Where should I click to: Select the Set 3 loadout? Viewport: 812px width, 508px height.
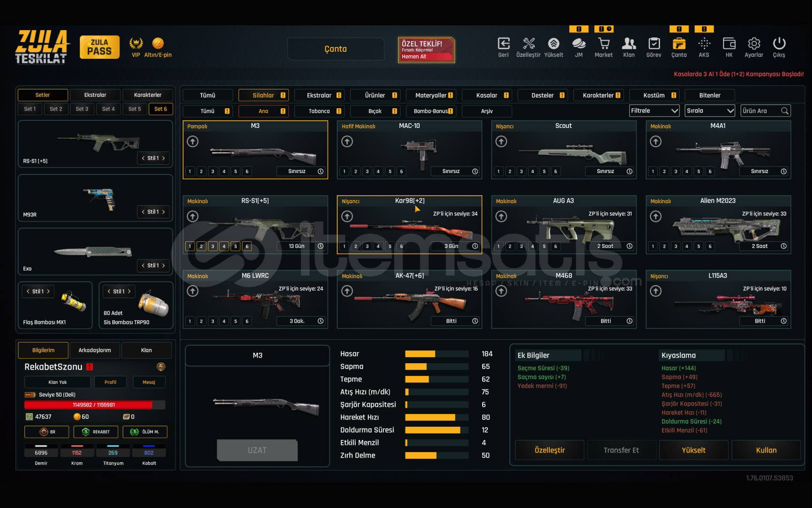click(82, 109)
